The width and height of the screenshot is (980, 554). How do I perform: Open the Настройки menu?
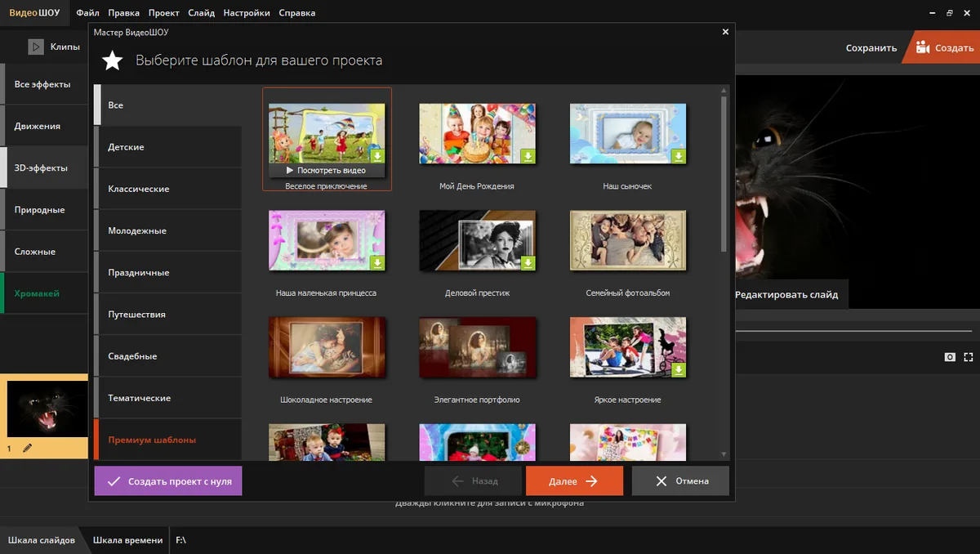click(x=247, y=13)
